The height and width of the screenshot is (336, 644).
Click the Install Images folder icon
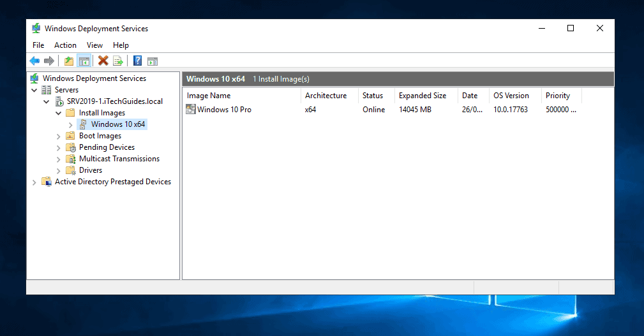(70, 112)
